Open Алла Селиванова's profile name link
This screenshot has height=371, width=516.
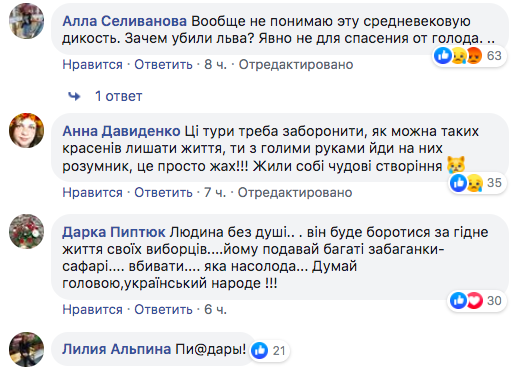pos(125,21)
